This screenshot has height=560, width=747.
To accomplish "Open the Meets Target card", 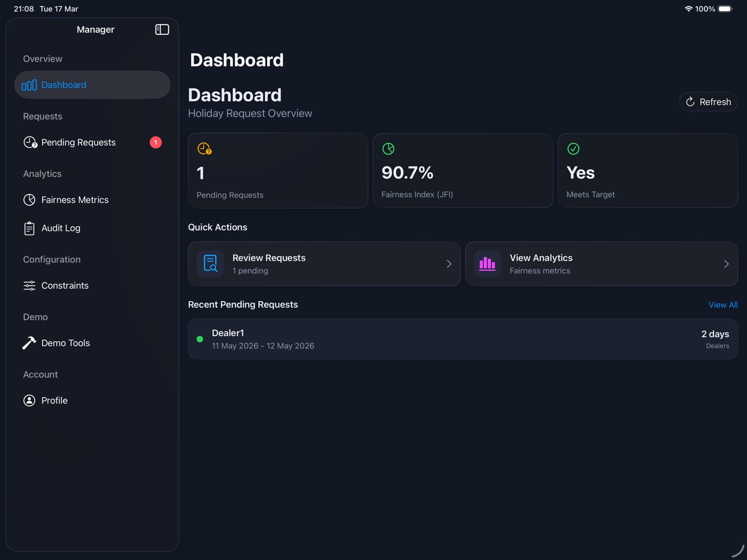I will coord(648,171).
